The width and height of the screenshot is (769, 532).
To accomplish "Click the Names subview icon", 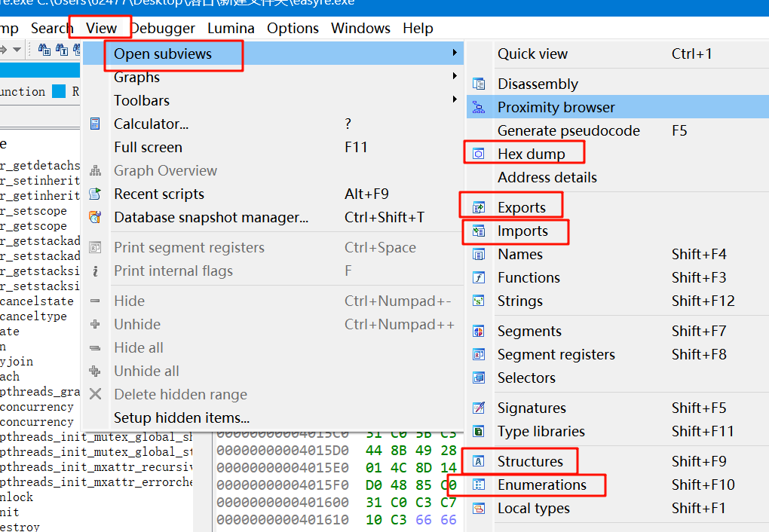I will coord(479,255).
